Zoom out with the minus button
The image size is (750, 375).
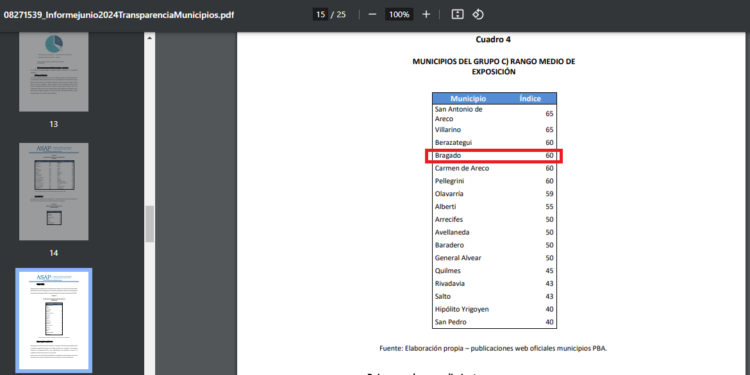click(x=372, y=14)
